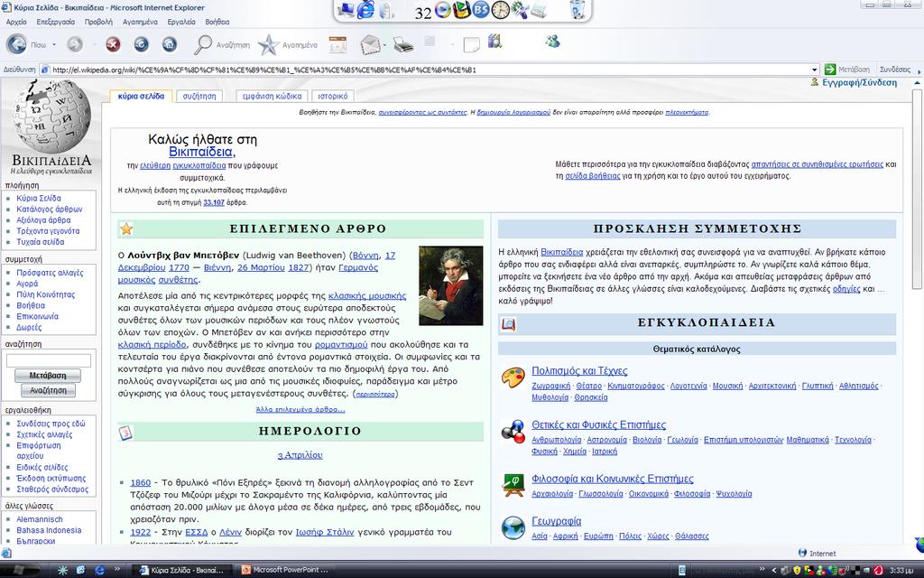Expand hidden system tray icons arrow
This screenshot has height=578, width=924.
[773, 570]
